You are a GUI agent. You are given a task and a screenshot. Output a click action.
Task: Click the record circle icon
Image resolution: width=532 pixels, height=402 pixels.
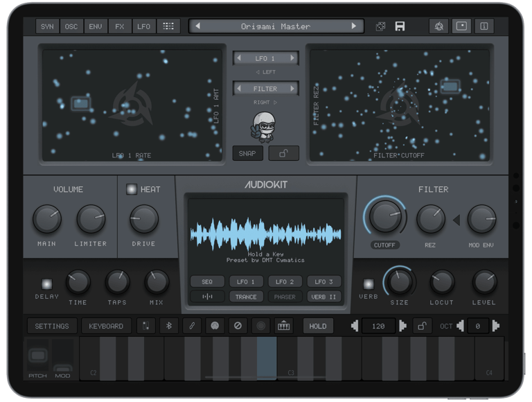pyautogui.click(x=261, y=326)
